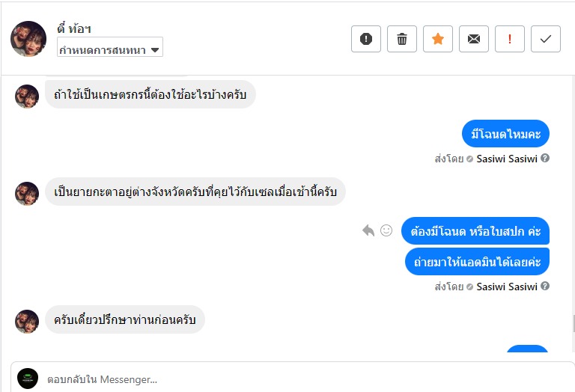This screenshot has width=575, height=392.
Task: Click the contact name ตี๋ ห้อฯ
Action: 74,29
